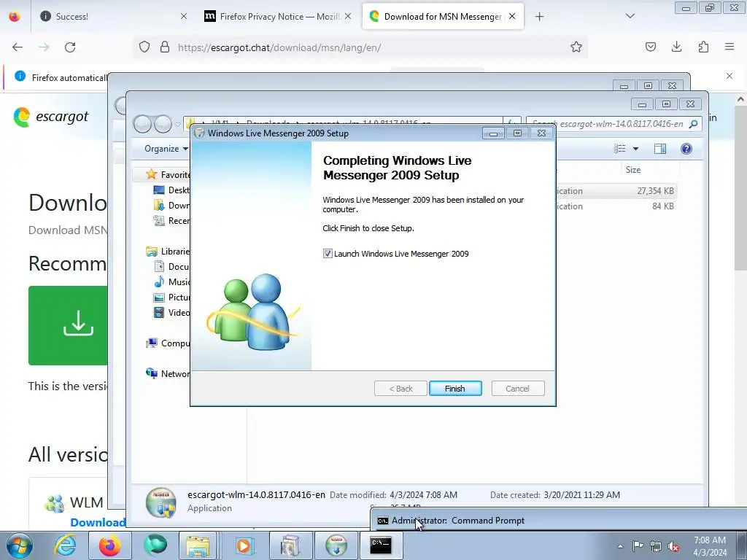The height and width of the screenshot is (560, 747).
Task: Click the muted volume tray icon
Action: pos(673,546)
